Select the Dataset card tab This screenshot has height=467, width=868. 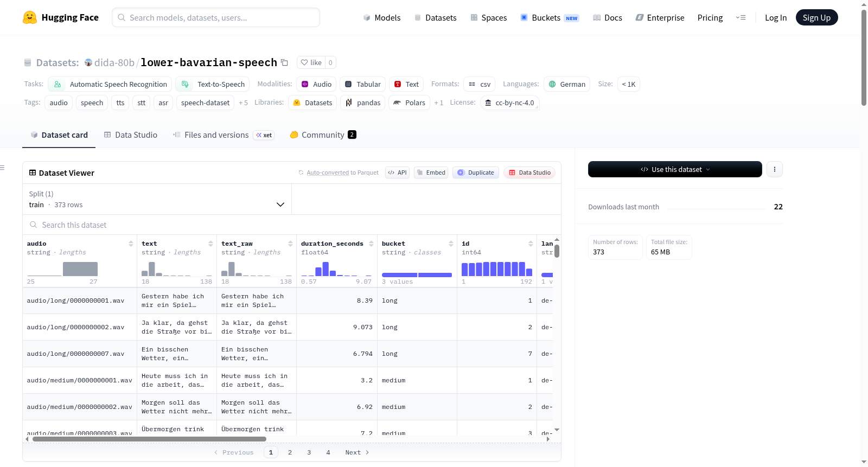[x=59, y=135]
